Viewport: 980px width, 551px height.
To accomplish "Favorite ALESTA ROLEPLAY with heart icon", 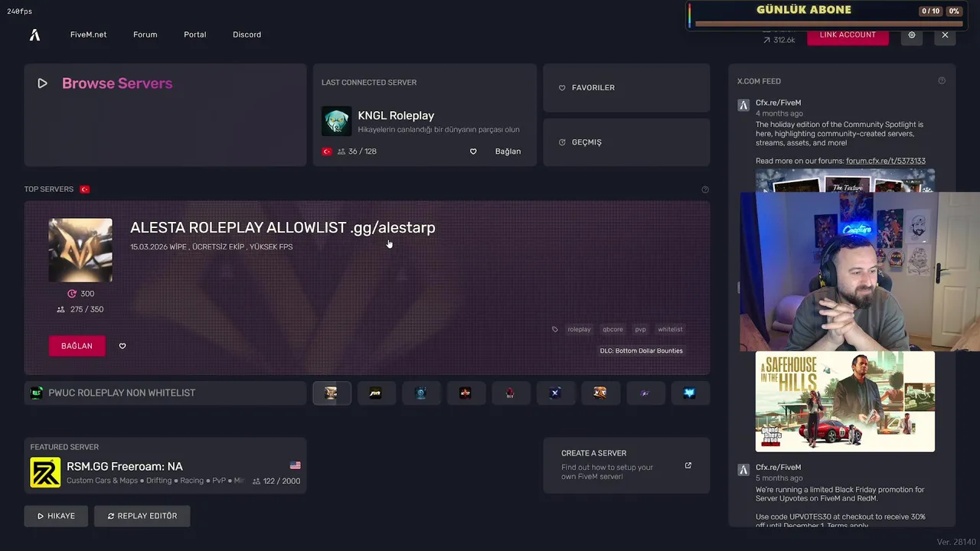I will tap(122, 346).
